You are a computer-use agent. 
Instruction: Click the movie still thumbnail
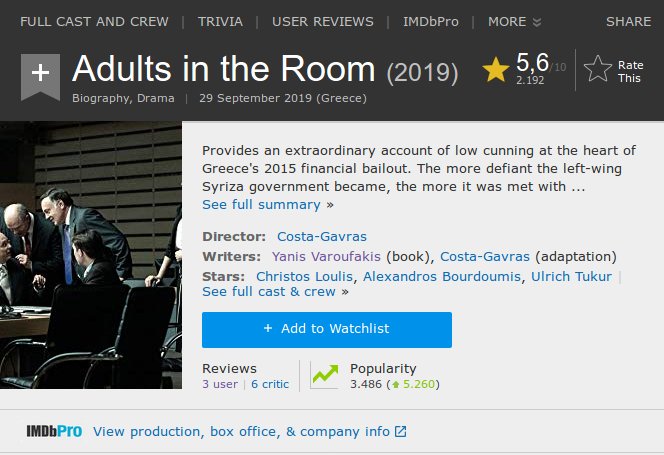point(91,255)
